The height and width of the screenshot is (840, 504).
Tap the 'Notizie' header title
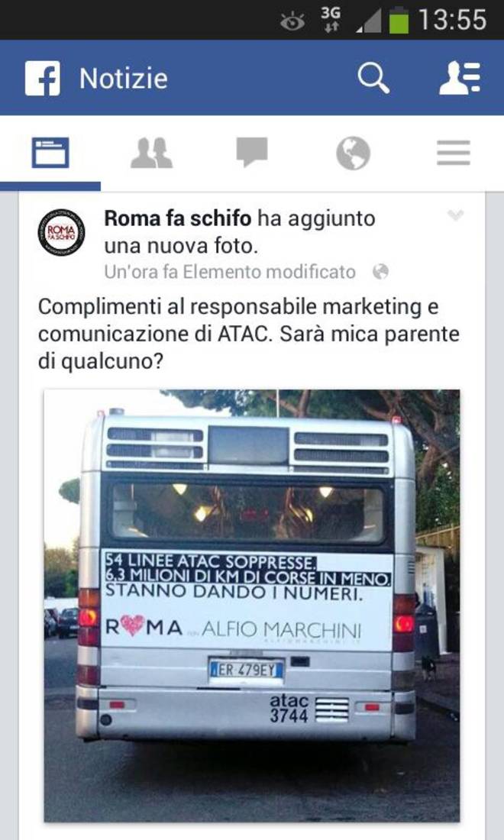click(124, 79)
